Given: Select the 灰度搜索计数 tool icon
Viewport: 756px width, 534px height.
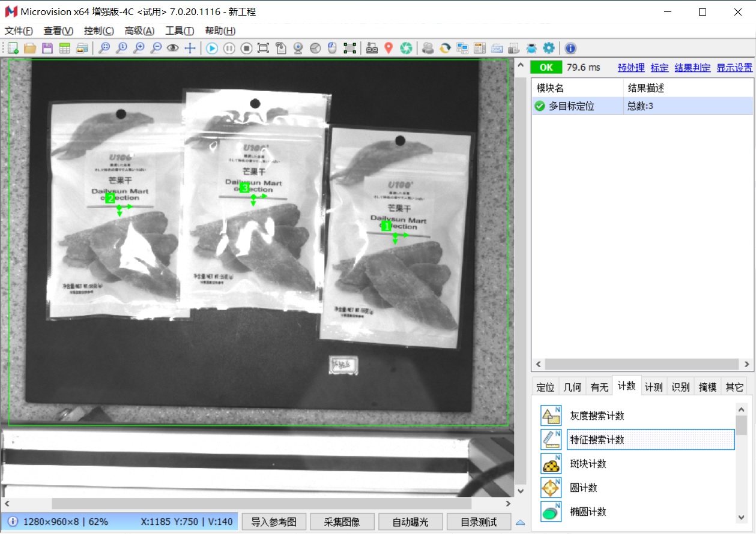Looking at the screenshot, I should coord(551,415).
